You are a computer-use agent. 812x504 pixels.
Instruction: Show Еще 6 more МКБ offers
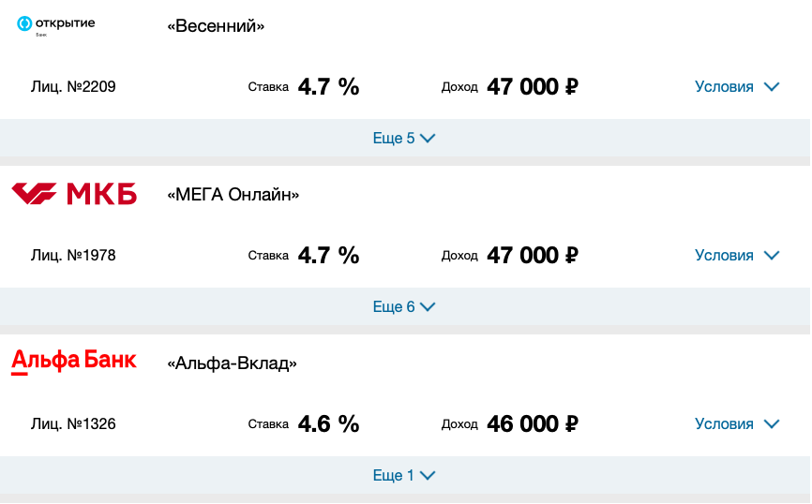pyautogui.click(x=404, y=307)
